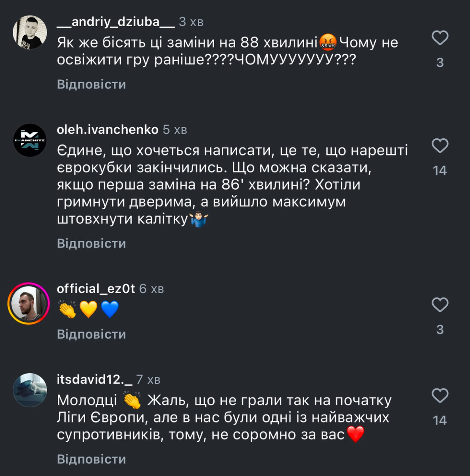Open the 3 likes count for official_ez0t
The width and height of the screenshot is (470, 476).
(x=439, y=330)
